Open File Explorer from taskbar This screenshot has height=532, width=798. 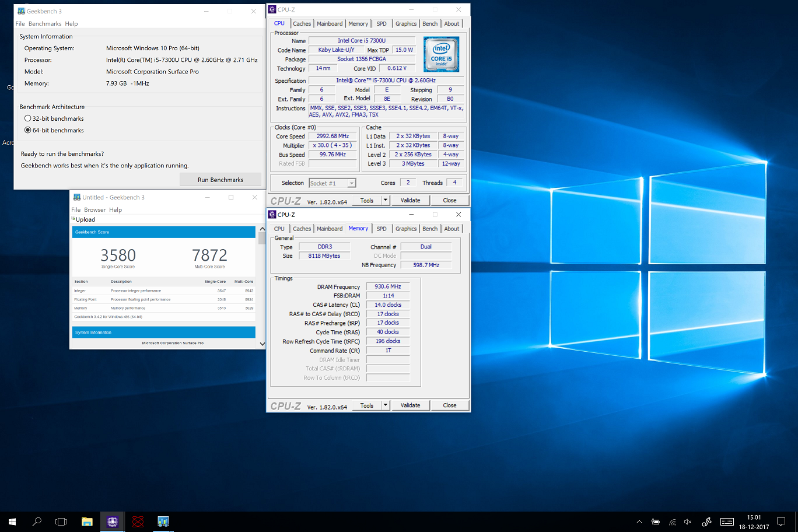[87, 521]
